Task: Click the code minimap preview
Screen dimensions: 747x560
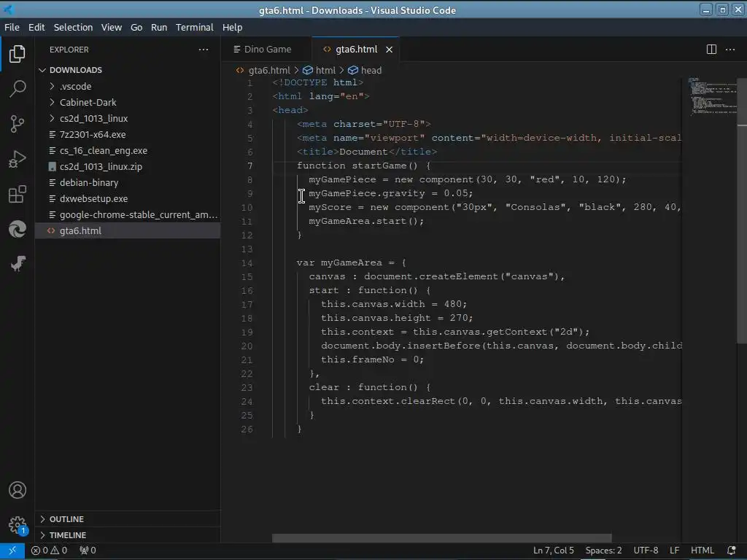Action: [x=712, y=97]
